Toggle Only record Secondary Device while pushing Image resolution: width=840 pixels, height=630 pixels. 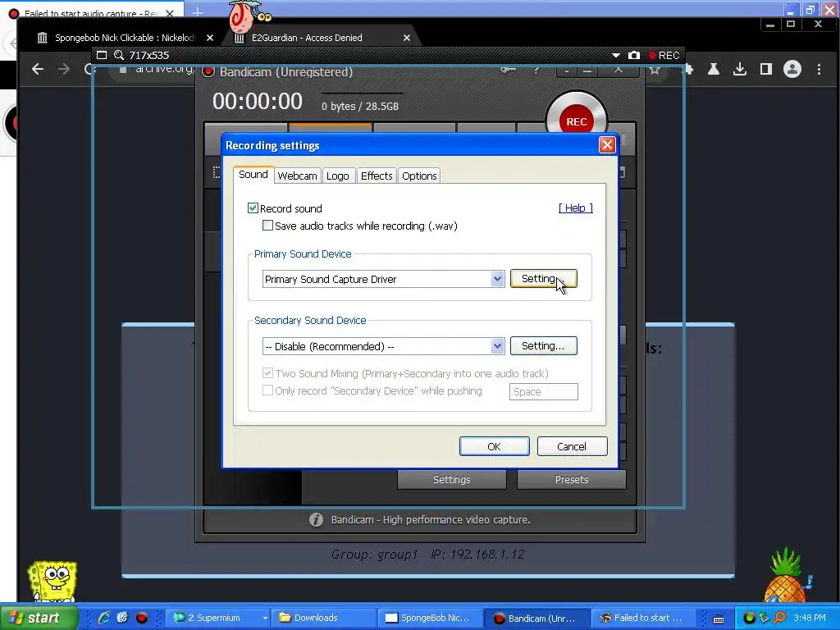pos(267,390)
